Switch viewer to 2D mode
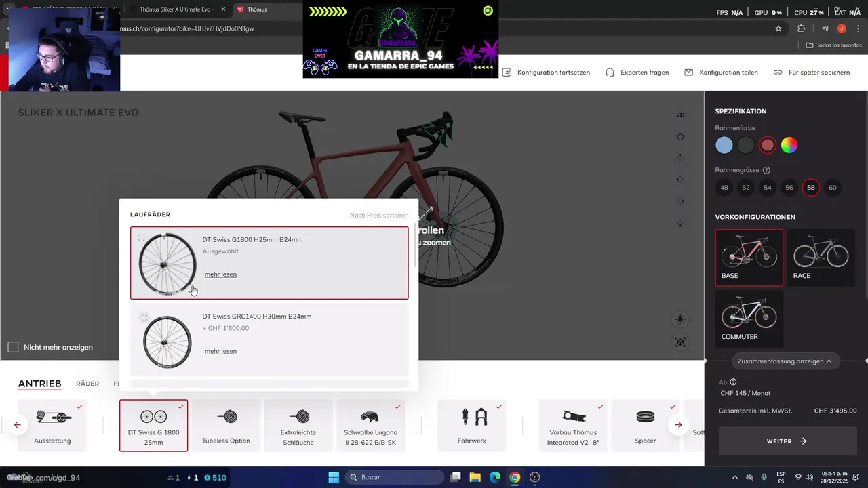This screenshot has width=868, height=488. pos(680,115)
